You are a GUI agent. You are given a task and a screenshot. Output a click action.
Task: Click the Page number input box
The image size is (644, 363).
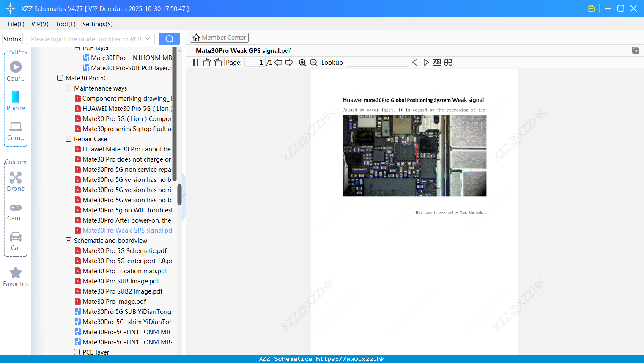click(x=255, y=63)
